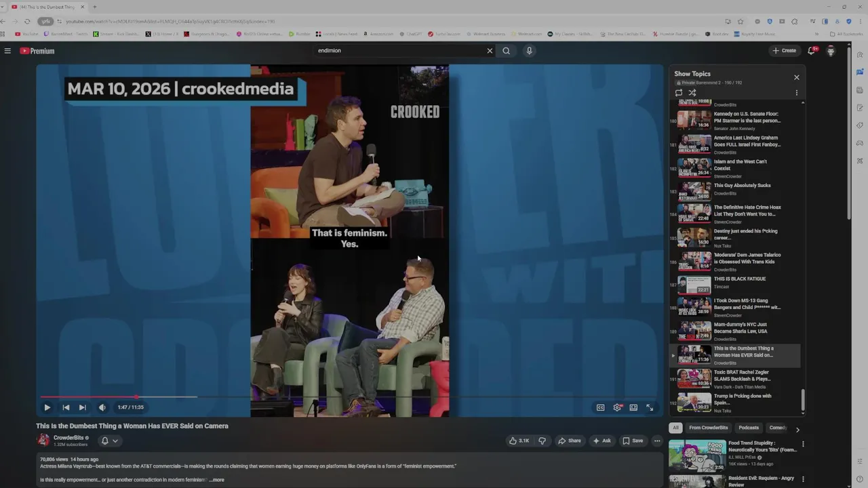868x488 pixels.
Task: Open the CrowderBits channel avatar
Action: pyautogui.click(x=43, y=440)
